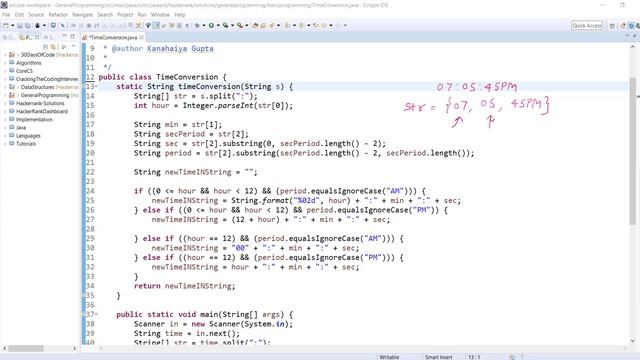Select the CrackingTheCodingInterview project
Viewport: 640px width, 360px height.
tap(47, 79)
